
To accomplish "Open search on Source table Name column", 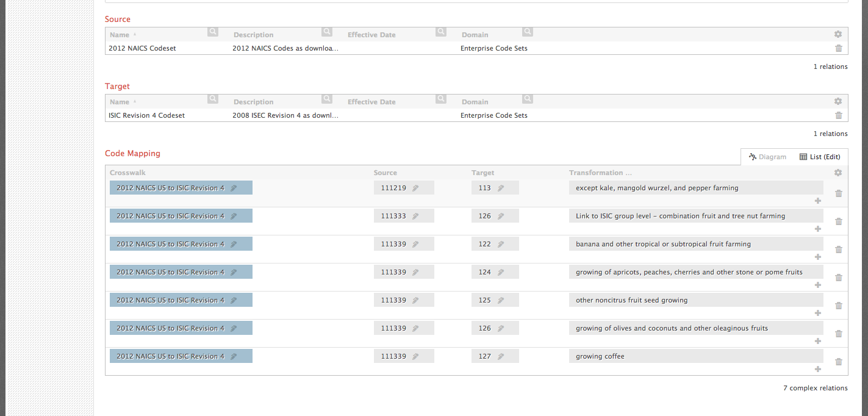I will click(212, 32).
